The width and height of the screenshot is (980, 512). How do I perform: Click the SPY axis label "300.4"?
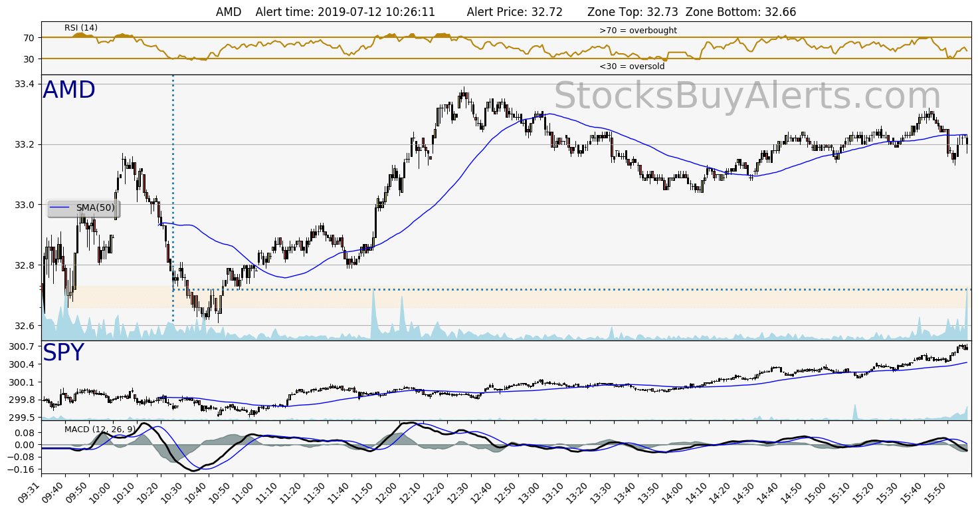pos(22,364)
